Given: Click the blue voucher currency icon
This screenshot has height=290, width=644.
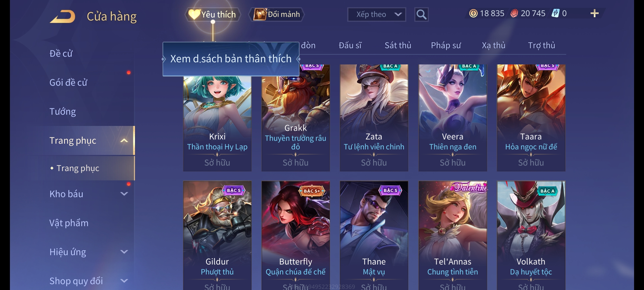Looking at the screenshot, I should pyautogui.click(x=555, y=13).
